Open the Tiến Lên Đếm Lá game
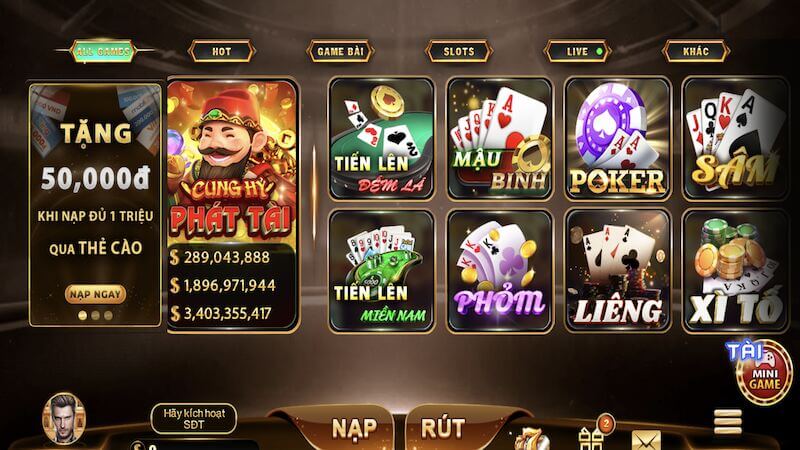The height and width of the screenshot is (450, 800). point(382,138)
